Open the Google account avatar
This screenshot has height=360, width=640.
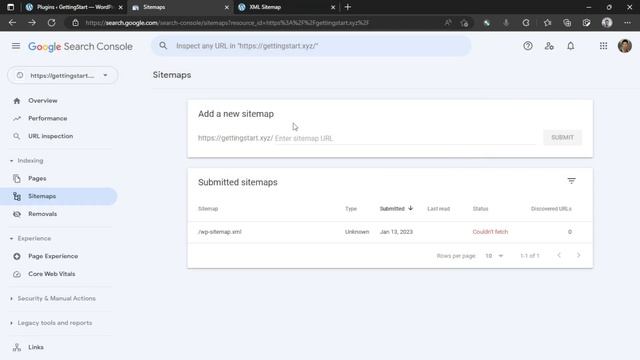click(624, 46)
